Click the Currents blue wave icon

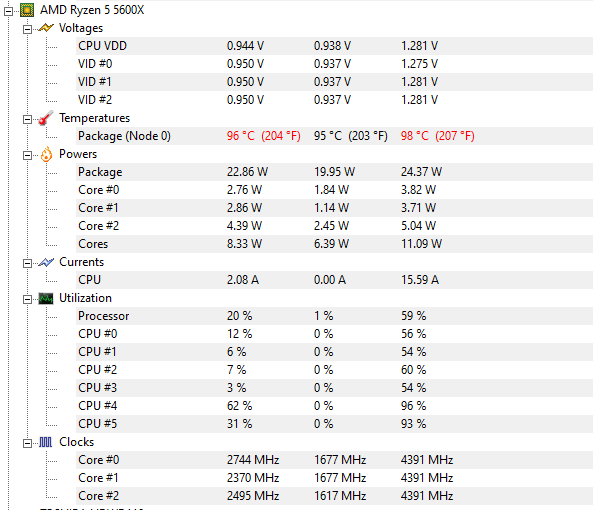tap(46, 262)
